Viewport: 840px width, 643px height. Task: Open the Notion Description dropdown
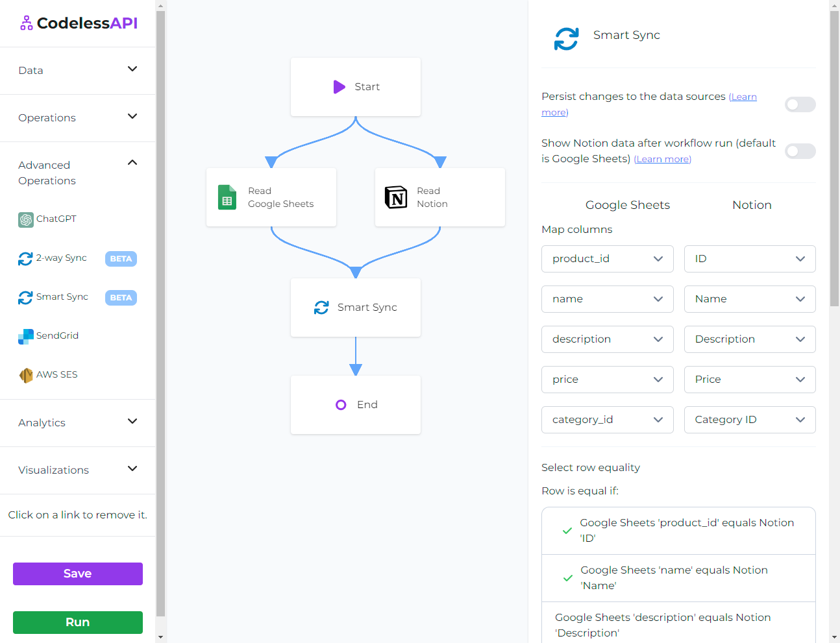(x=750, y=339)
